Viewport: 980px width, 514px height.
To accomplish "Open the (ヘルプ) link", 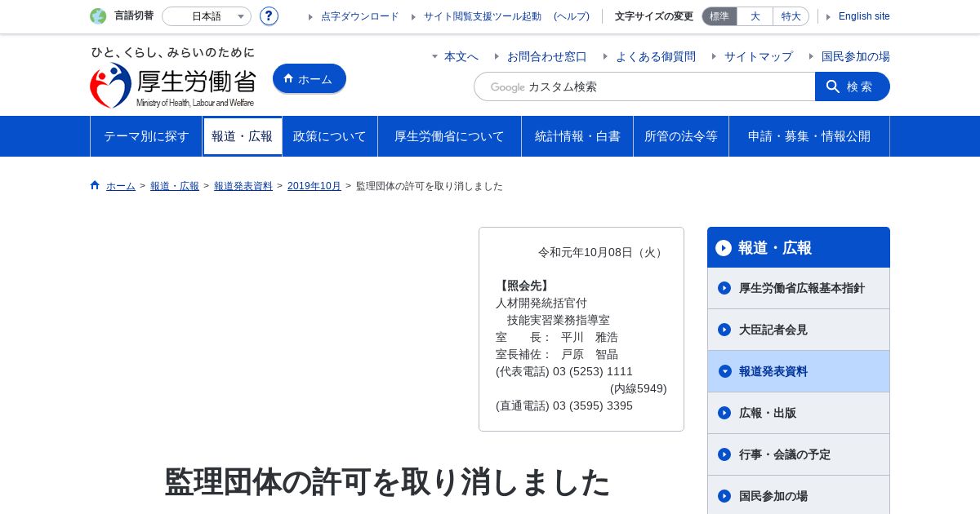I will click(x=572, y=16).
